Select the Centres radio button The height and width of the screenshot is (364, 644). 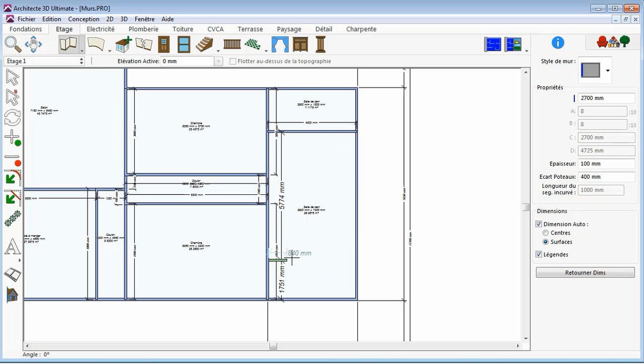click(546, 233)
